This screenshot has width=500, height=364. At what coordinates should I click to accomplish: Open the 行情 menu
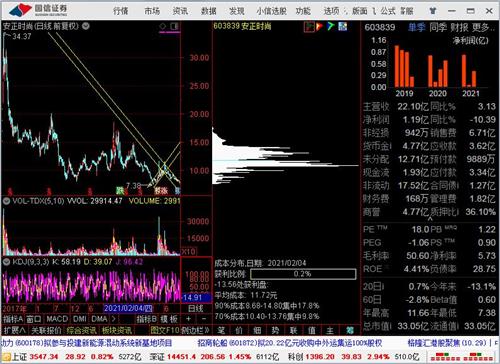(x=121, y=11)
